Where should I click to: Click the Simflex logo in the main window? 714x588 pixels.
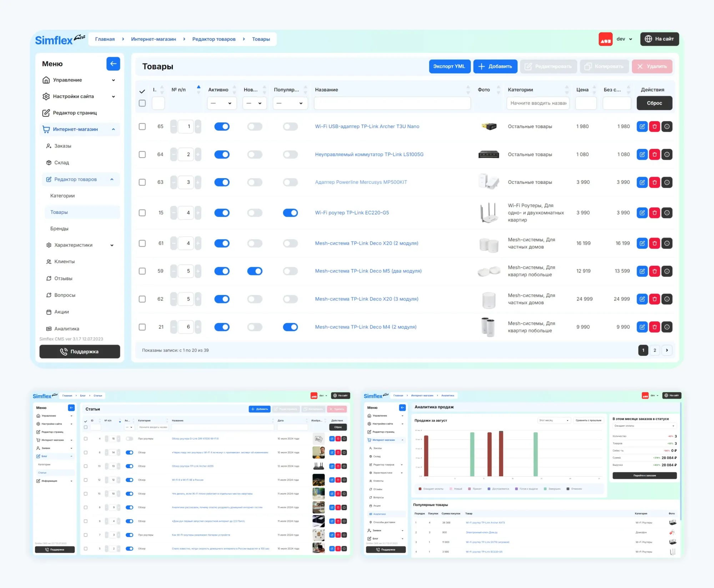tap(60, 39)
